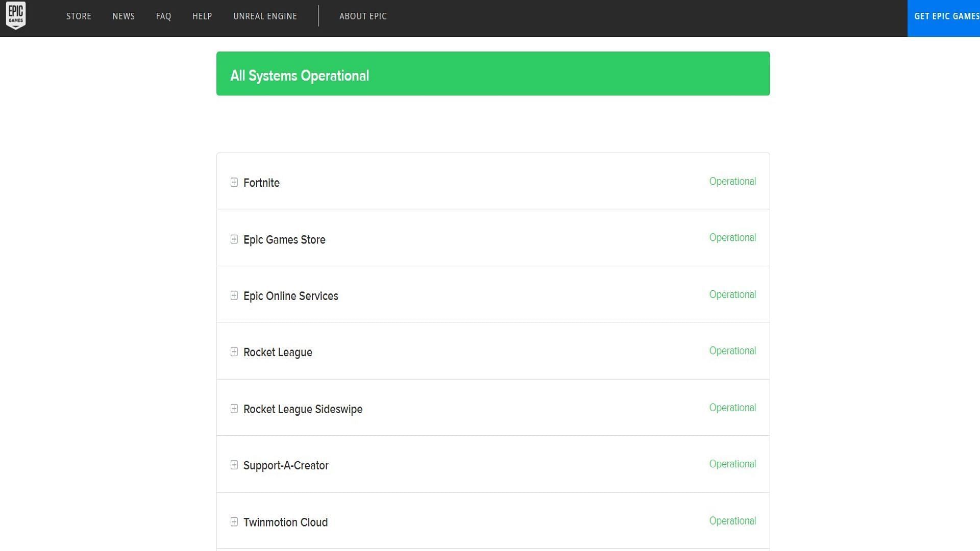Select the Epic Online Services label
The width and height of the screenshot is (980, 551).
[x=290, y=296]
